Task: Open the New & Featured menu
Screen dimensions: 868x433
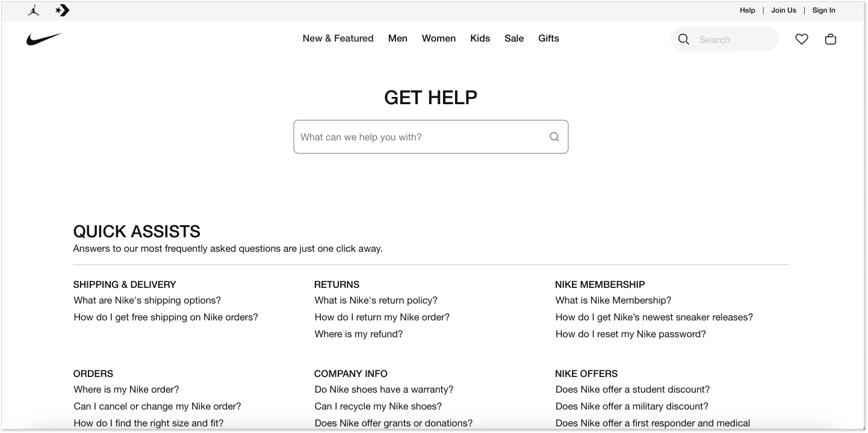Action: [x=338, y=39]
